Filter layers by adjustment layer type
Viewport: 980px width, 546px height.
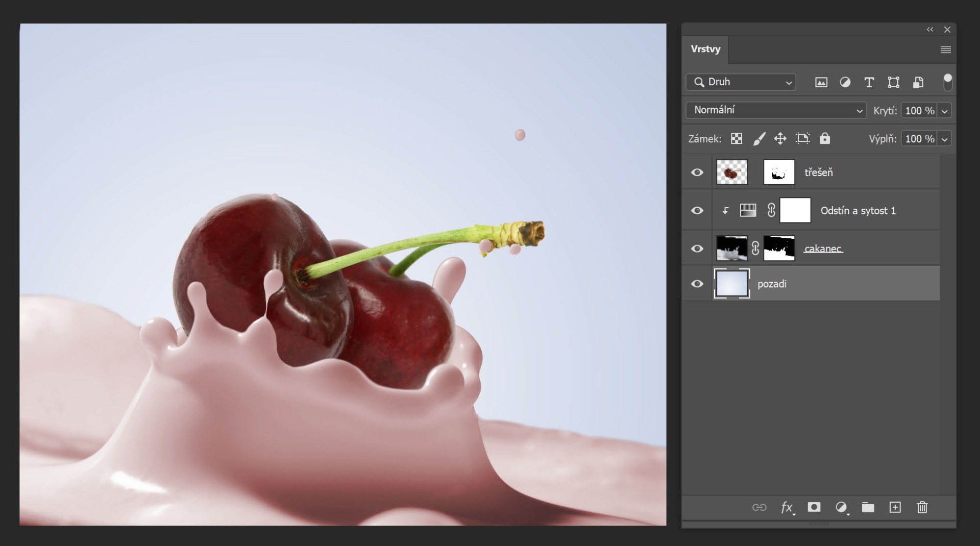click(x=845, y=82)
